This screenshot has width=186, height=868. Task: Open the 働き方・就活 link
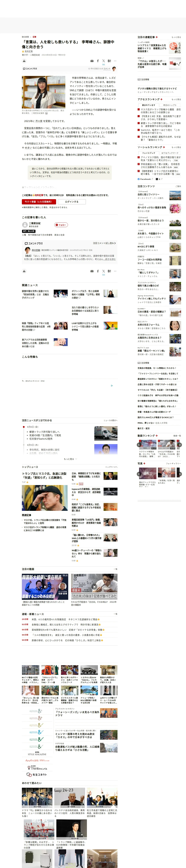click(143, 428)
